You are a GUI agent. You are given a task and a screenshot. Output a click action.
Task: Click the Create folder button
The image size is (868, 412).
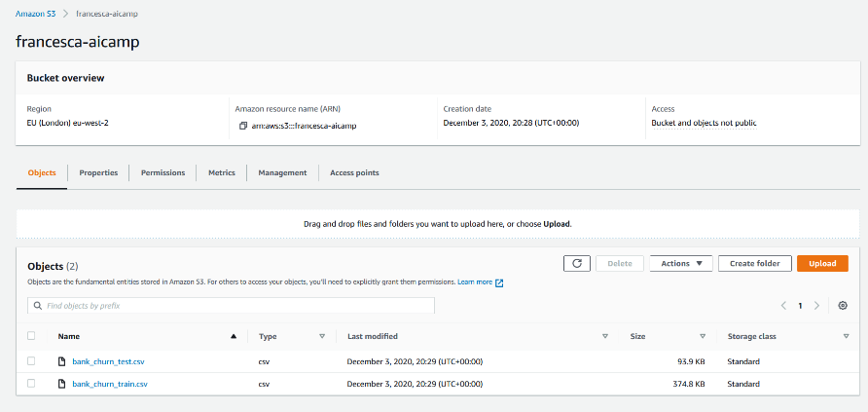click(754, 264)
